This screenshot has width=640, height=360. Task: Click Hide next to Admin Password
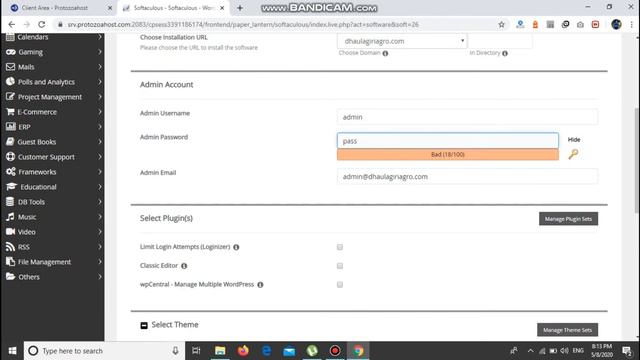(x=574, y=140)
